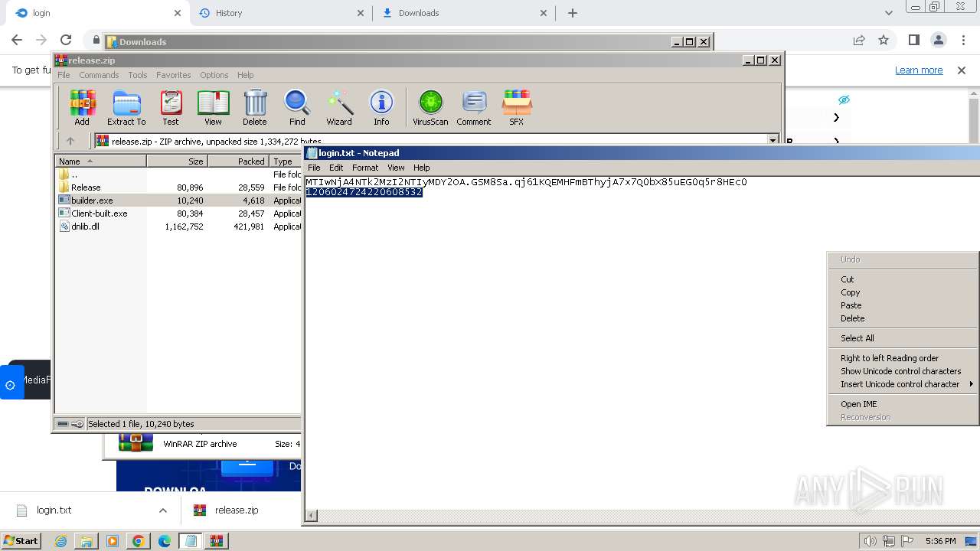The width and height of the screenshot is (980, 551).
Task: Bookmark the page with star icon
Action: 884,40
